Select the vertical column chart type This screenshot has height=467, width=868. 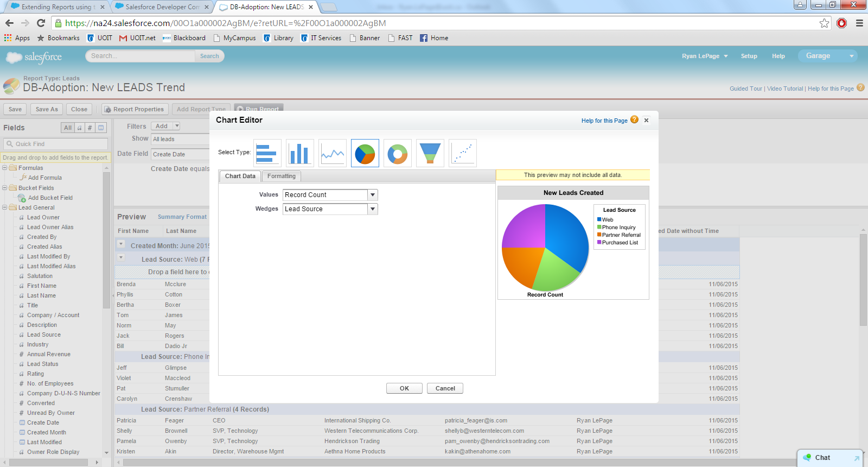pos(299,153)
